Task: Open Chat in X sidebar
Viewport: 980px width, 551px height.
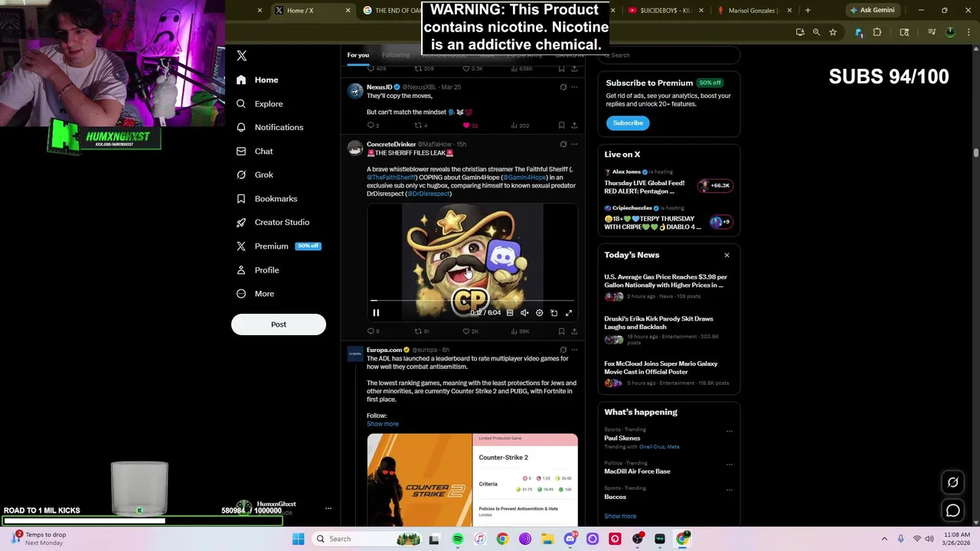Action: pyautogui.click(x=254, y=152)
